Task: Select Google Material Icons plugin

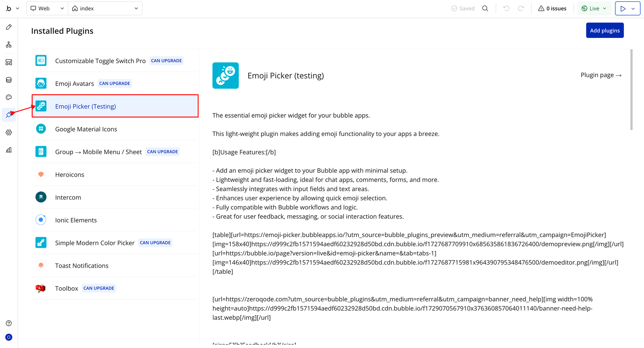Action: point(86,129)
